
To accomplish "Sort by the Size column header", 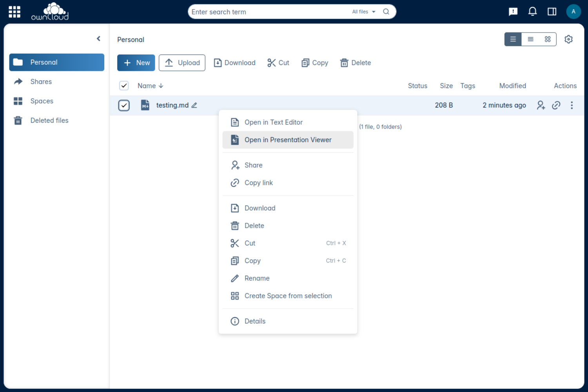I will [x=446, y=86].
